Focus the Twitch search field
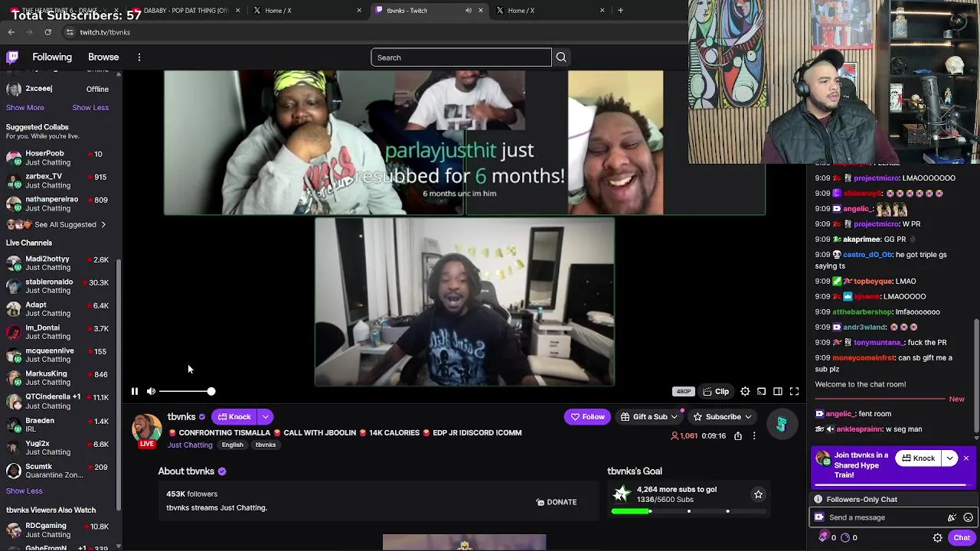 461,57
